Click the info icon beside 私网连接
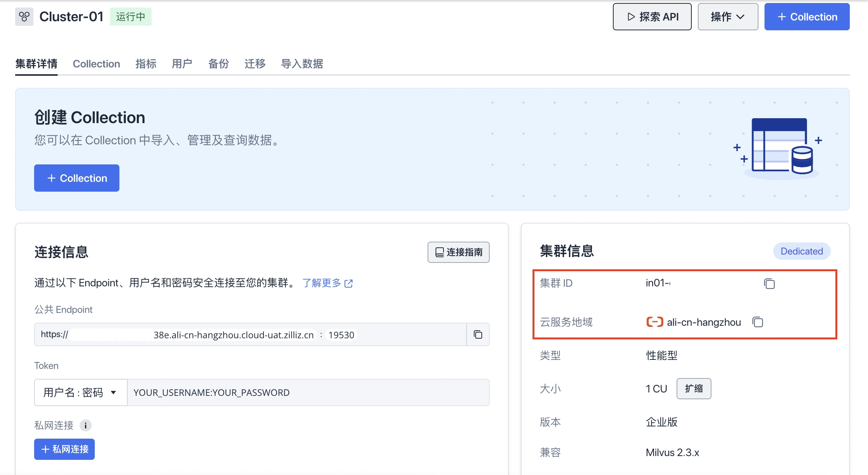The height and width of the screenshot is (475, 868). point(86,425)
